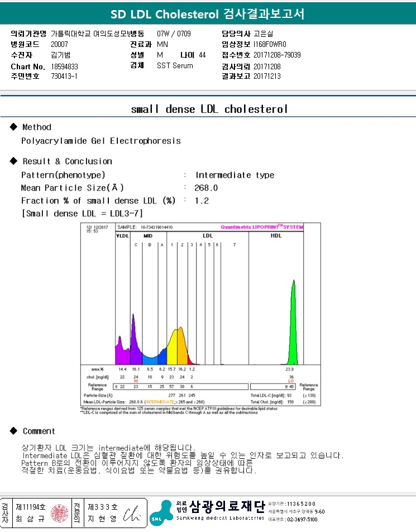
Task: Click the teal SML logo icon
Action: [x=160, y=513]
